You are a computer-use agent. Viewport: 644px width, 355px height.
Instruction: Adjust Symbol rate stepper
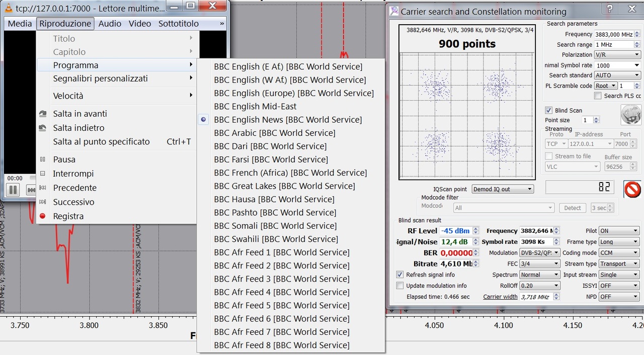point(556,242)
